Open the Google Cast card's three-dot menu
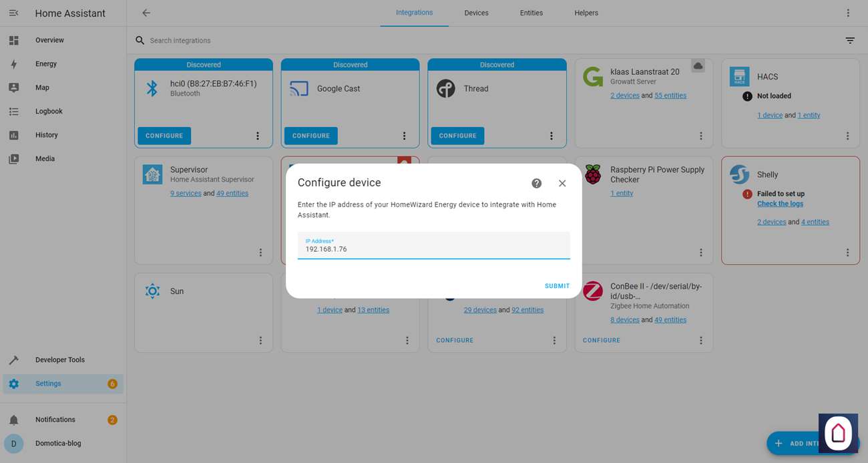The height and width of the screenshot is (463, 868). 404,136
